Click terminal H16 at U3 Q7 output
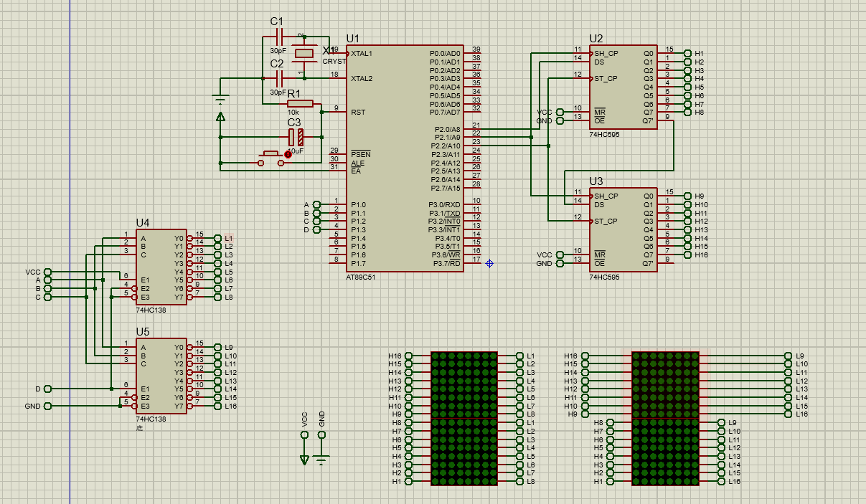 687,255
